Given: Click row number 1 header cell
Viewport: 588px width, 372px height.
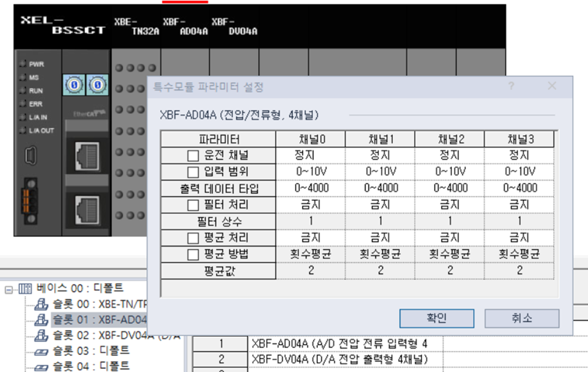Looking at the screenshot, I should tap(221, 344).
